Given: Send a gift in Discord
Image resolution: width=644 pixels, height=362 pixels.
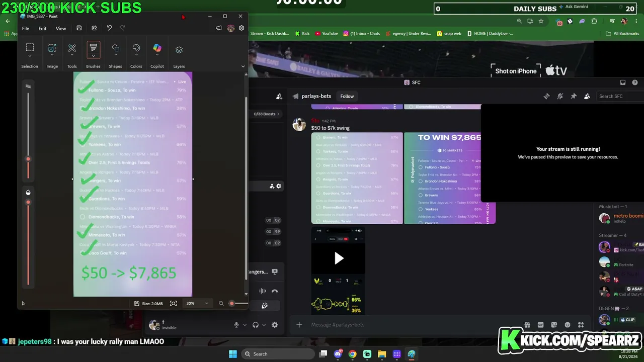Looking at the screenshot, I should (527, 325).
